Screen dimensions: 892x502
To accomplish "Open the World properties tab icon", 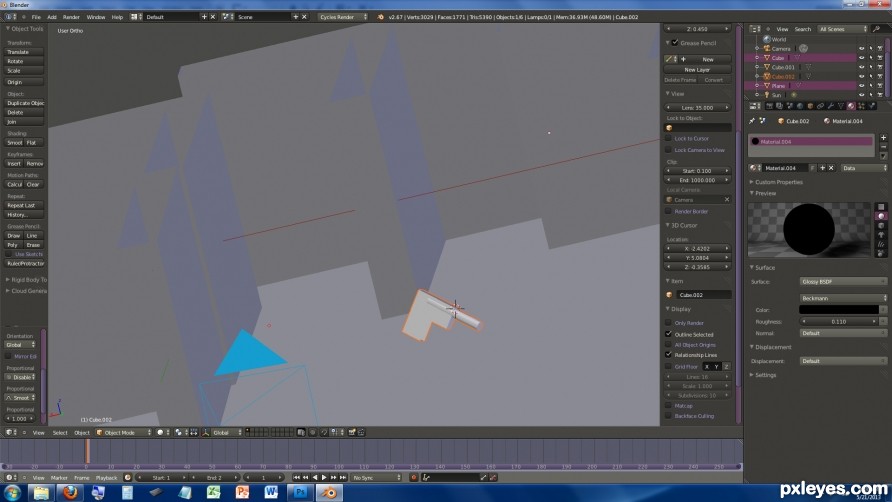I will (x=800, y=106).
